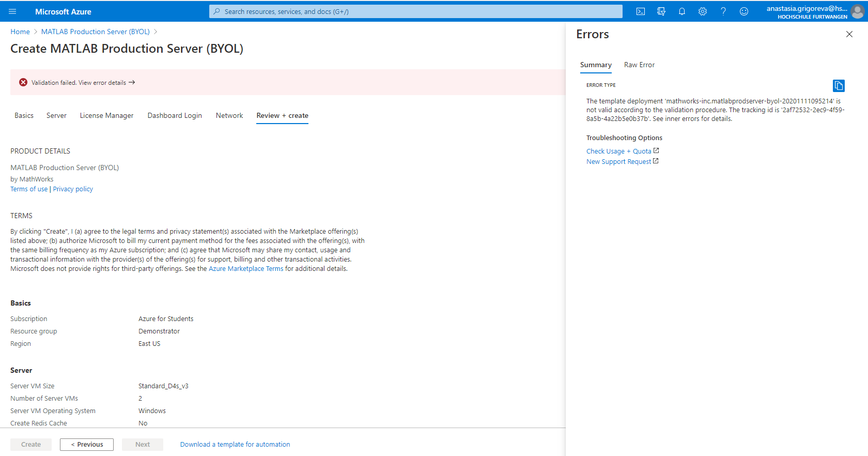868x456 pixels.
Task: Click the disabled Create button
Action: [31, 444]
